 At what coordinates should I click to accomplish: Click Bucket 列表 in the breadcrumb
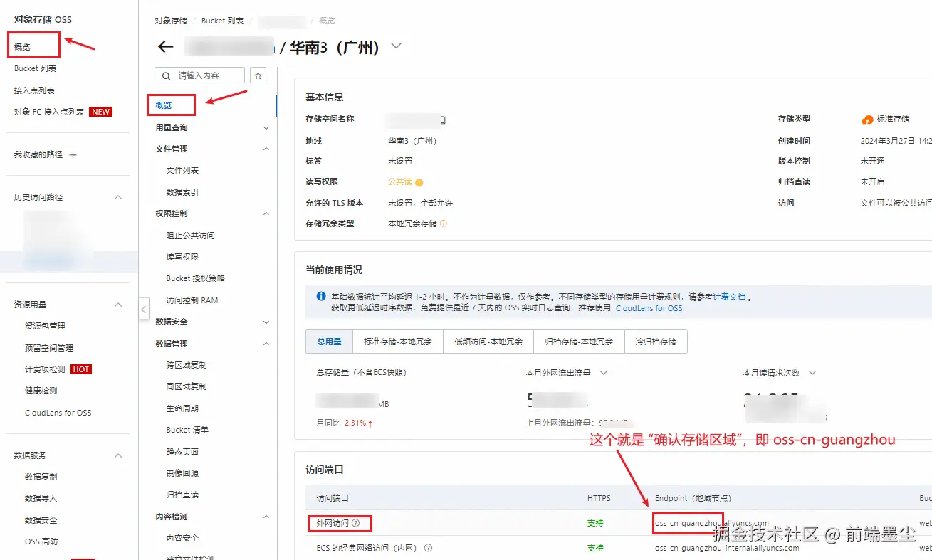(222, 21)
